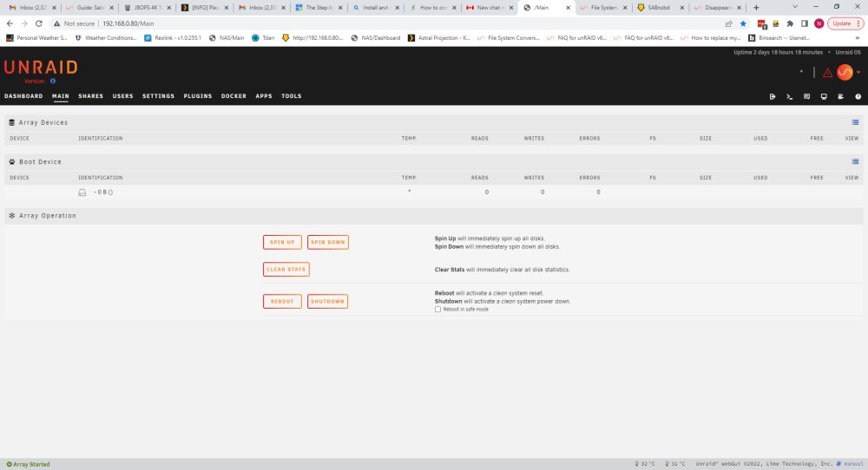
Task: Open the browser extensions puzzle icon
Action: click(x=790, y=23)
